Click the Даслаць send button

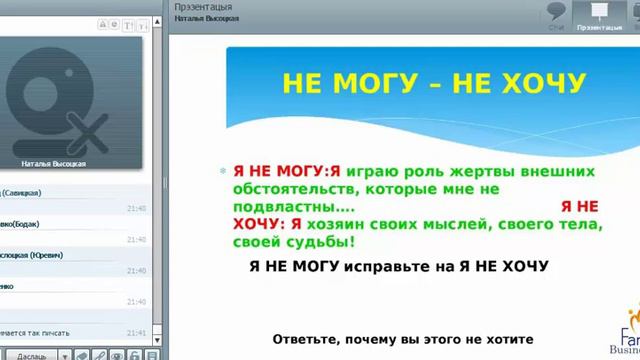coord(31,356)
